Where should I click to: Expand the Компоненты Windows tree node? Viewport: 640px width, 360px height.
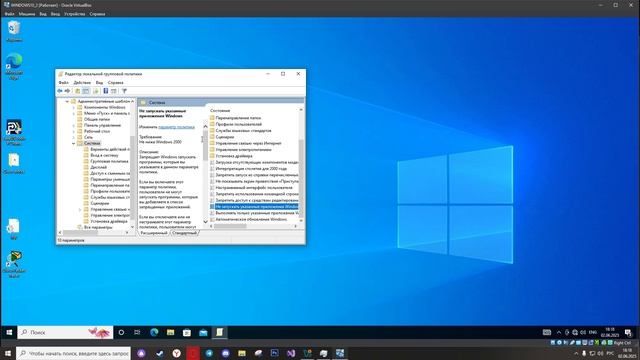click(x=74, y=107)
